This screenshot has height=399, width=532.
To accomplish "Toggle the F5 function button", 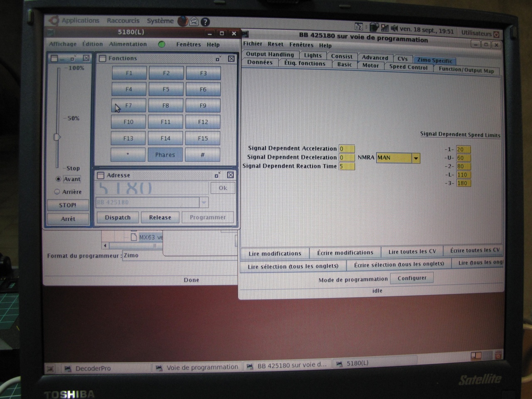I will coord(166,89).
